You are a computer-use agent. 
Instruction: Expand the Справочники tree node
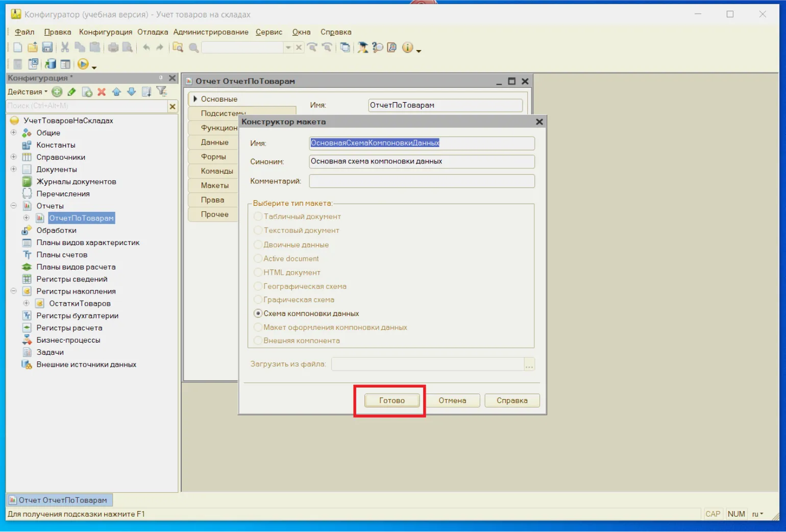click(x=14, y=157)
